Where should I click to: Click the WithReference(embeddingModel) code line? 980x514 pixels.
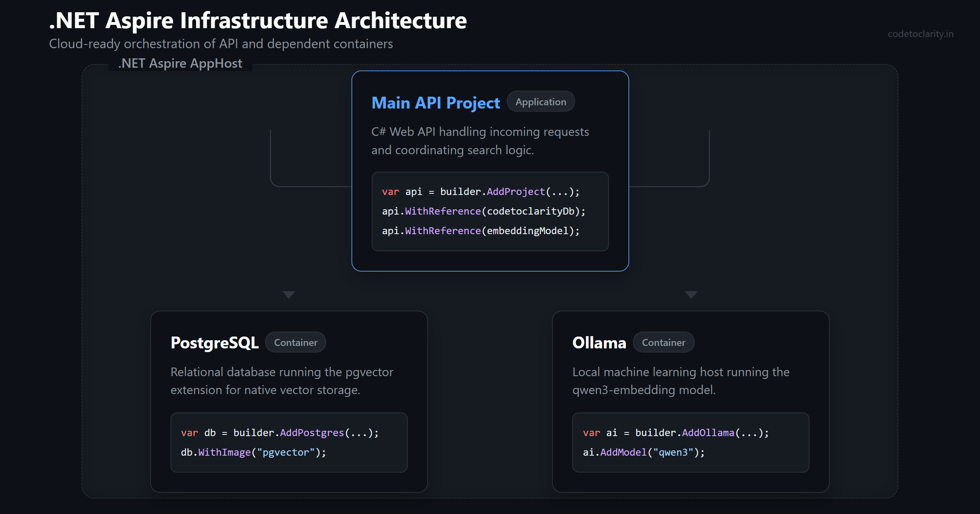tap(481, 231)
